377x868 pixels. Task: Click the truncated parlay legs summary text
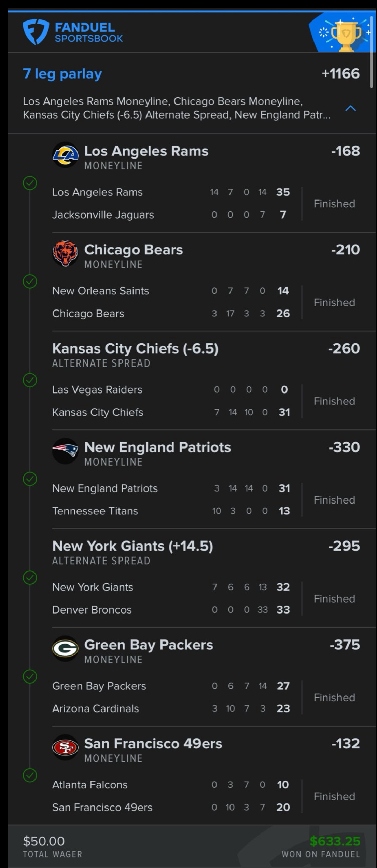176,108
